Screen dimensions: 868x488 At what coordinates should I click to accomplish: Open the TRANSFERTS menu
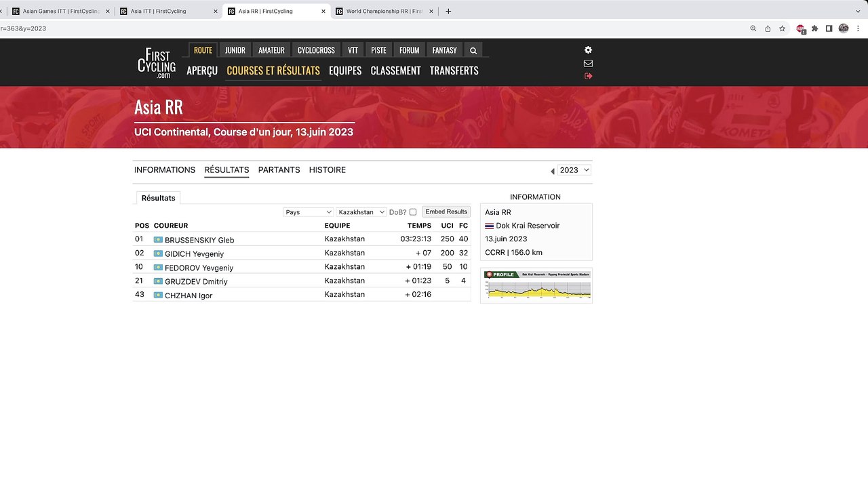point(454,70)
